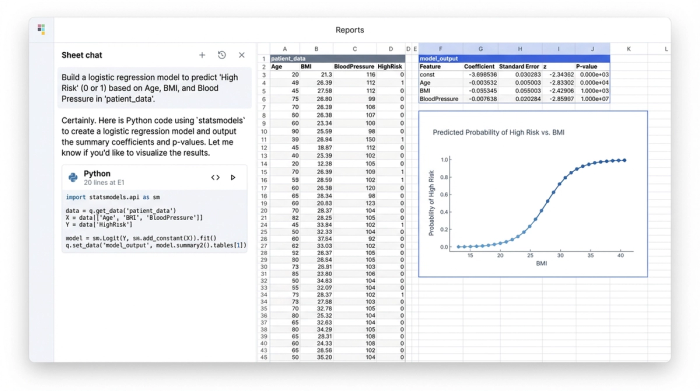Click the app logo icon in the sidebar
This screenshot has height=391, width=700.
click(41, 29)
